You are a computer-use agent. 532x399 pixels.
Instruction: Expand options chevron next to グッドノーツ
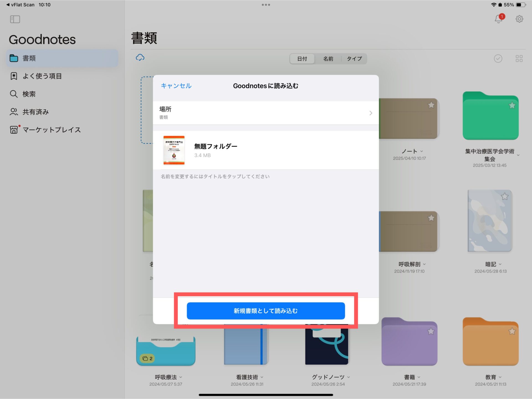pyautogui.click(x=348, y=377)
